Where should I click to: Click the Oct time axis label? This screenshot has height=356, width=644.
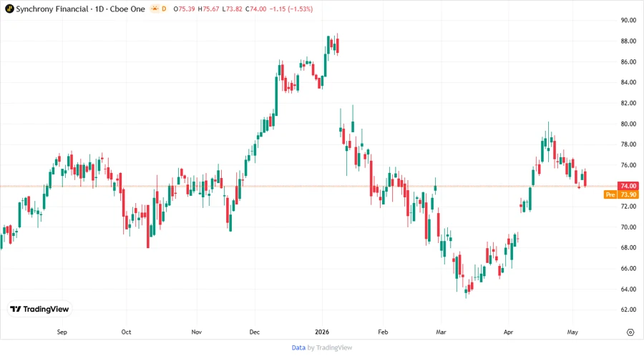pos(126,332)
